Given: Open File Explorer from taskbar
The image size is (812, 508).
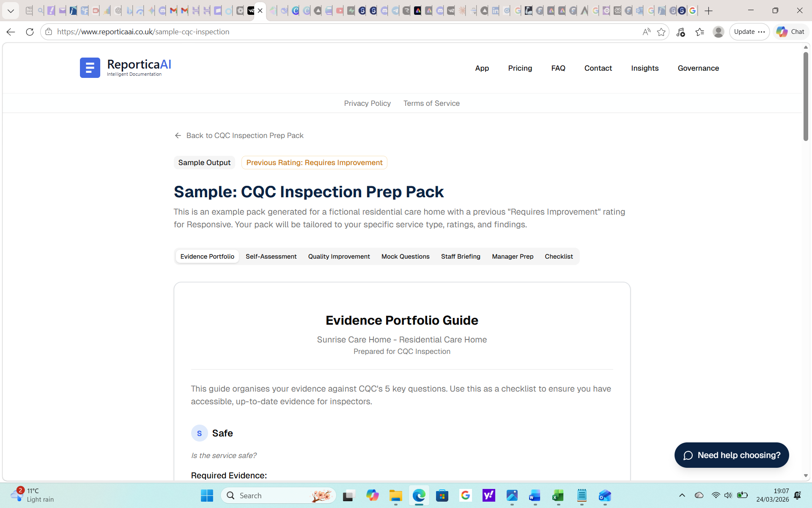Looking at the screenshot, I should pos(395,495).
